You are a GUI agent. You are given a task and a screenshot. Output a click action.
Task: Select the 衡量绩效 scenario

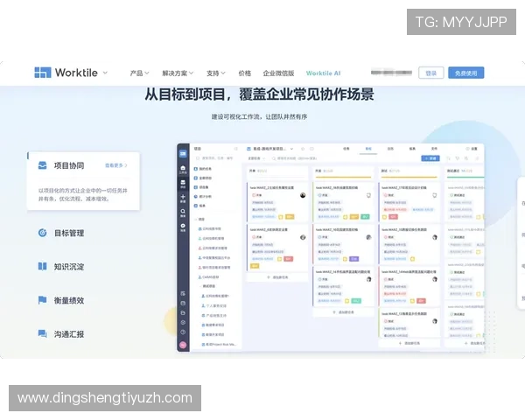[x=69, y=300]
